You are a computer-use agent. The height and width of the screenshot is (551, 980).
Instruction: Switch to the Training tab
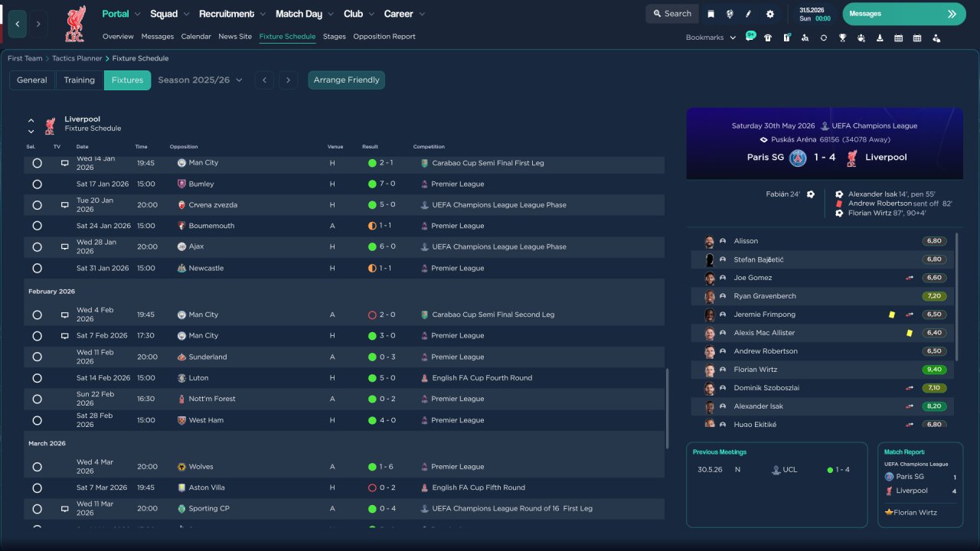pyautogui.click(x=79, y=80)
